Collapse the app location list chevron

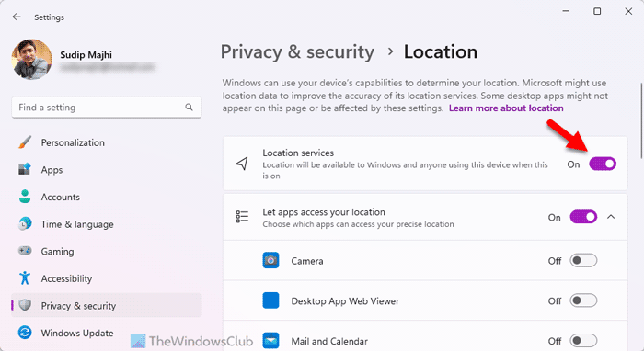pos(611,217)
